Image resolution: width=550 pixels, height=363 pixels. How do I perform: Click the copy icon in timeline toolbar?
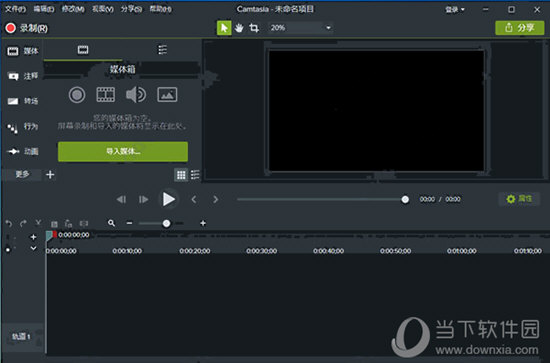(x=54, y=224)
